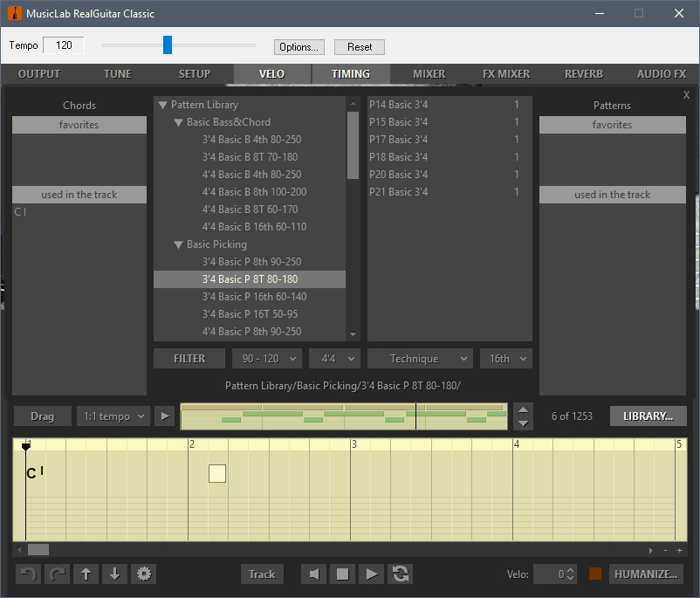The height and width of the screenshot is (598, 700).
Task: Open the 1:1 tempo dropdown
Action: click(113, 416)
